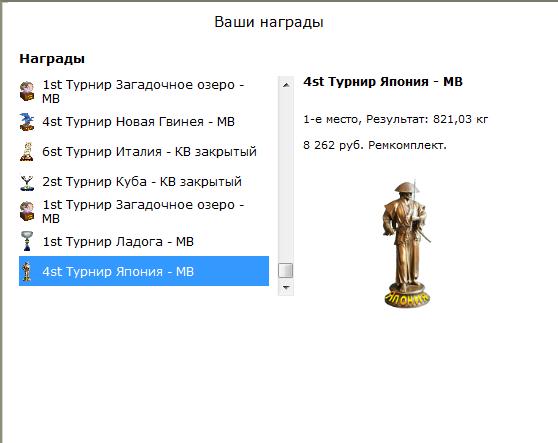Image resolution: width=558 pixels, height=443 pixels.
Task: Click the Ладога cup trophy icon
Action: click(27, 241)
